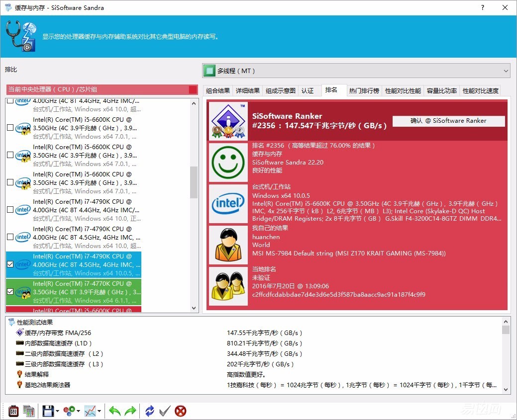This screenshot has width=517, height=420.
Task: Open the 热门排行榜 tab
Action: click(364, 90)
